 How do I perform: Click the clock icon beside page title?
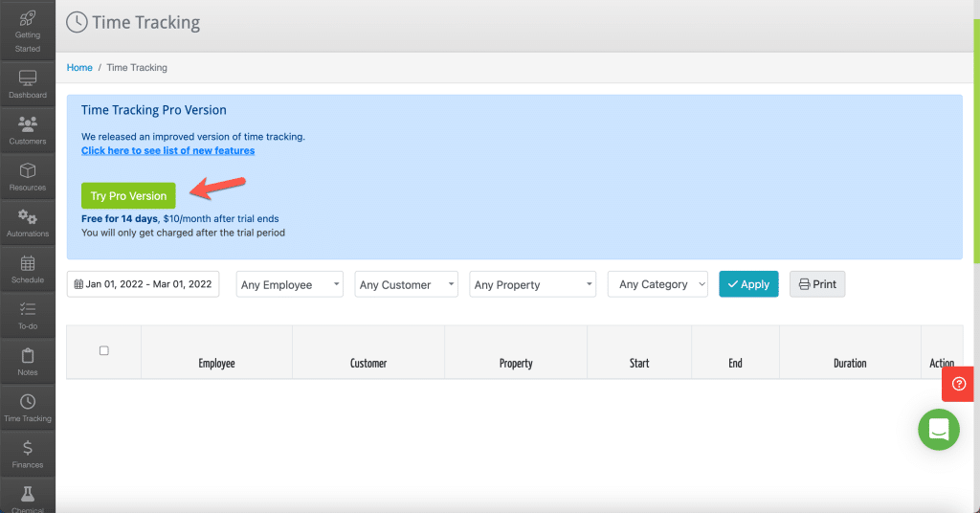pyautogui.click(x=77, y=23)
